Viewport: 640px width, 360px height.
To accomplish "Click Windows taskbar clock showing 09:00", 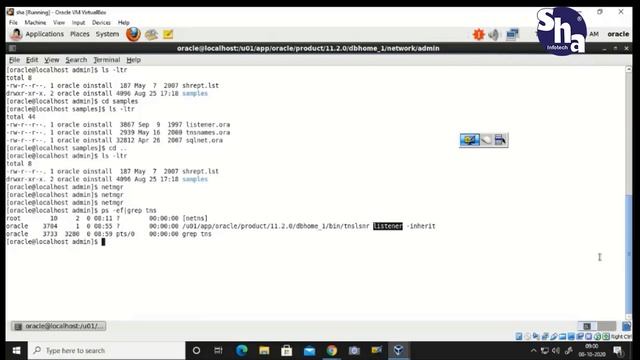I will click(593, 350).
